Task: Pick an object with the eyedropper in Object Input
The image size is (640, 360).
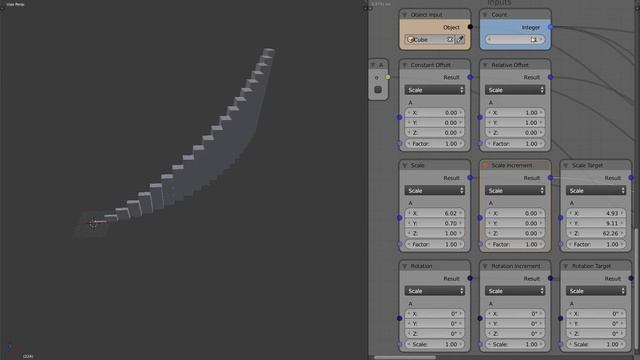Action: [x=460, y=40]
